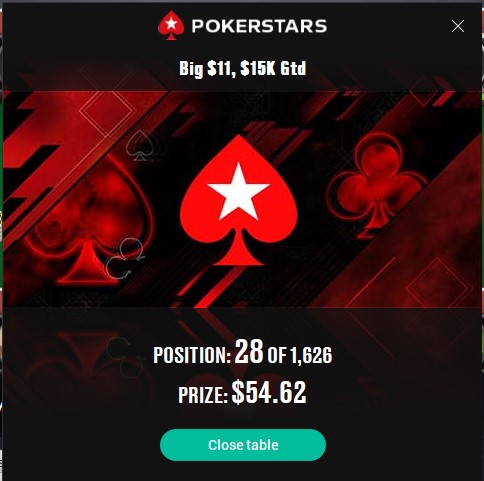Image resolution: width=484 pixels, height=481 pixels.
Task: Click the 1,626 total entrants figure
Action: [311, 355]
